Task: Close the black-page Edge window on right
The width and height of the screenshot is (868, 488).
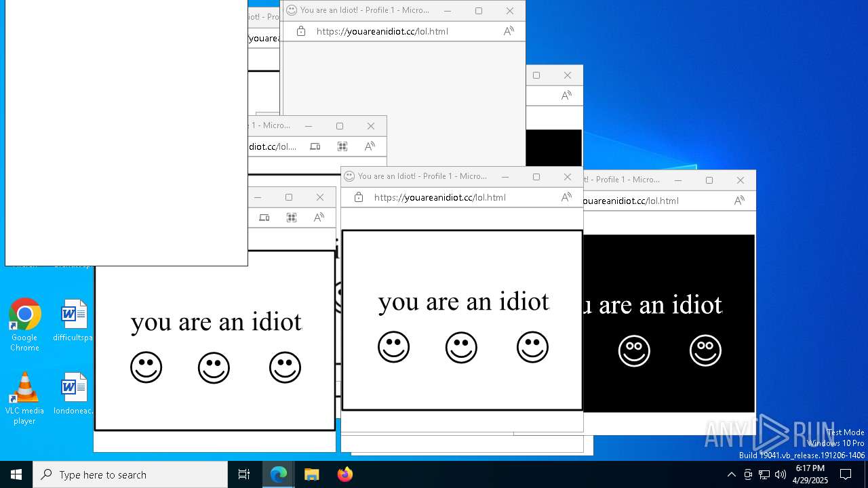Action: pos(741,180)
